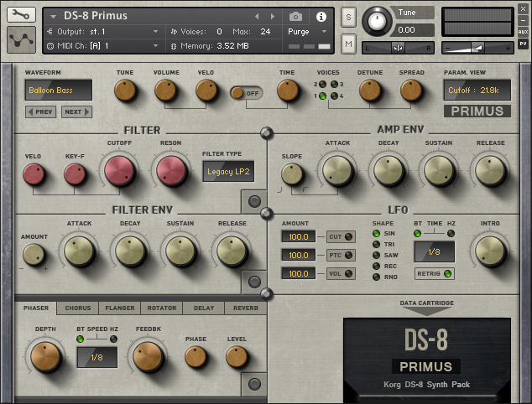
Task: Select voice count 4 LED
Action: [x=334, y=96]
